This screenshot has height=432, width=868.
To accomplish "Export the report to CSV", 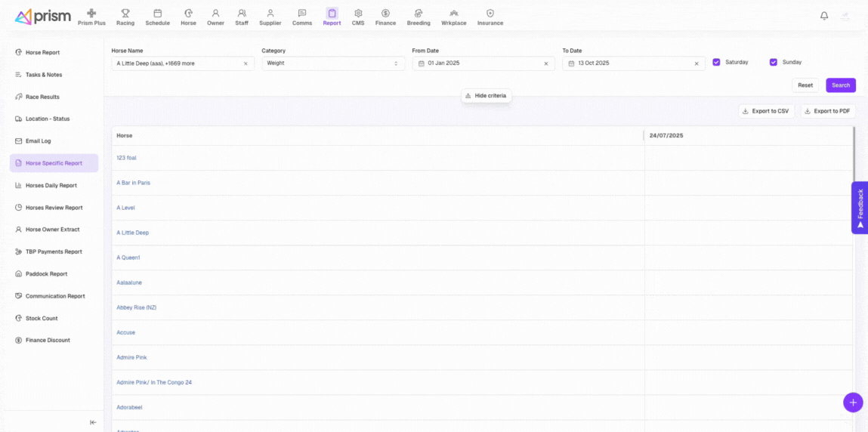I will (x=765, y=111).
